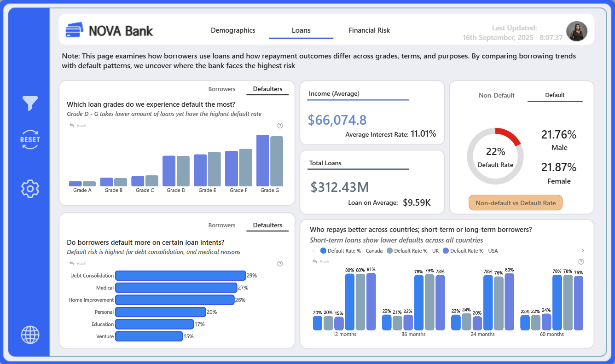
Task: Click the user profile picture
Action: point(577,32)
